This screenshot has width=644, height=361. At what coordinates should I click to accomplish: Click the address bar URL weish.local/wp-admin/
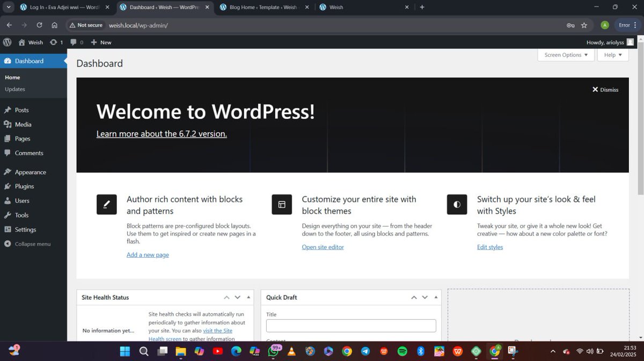138,25
